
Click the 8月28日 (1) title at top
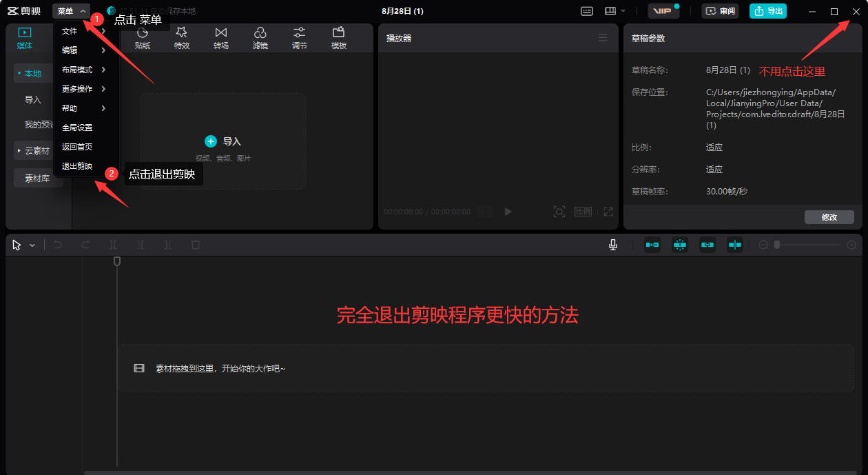coord(402,11)
